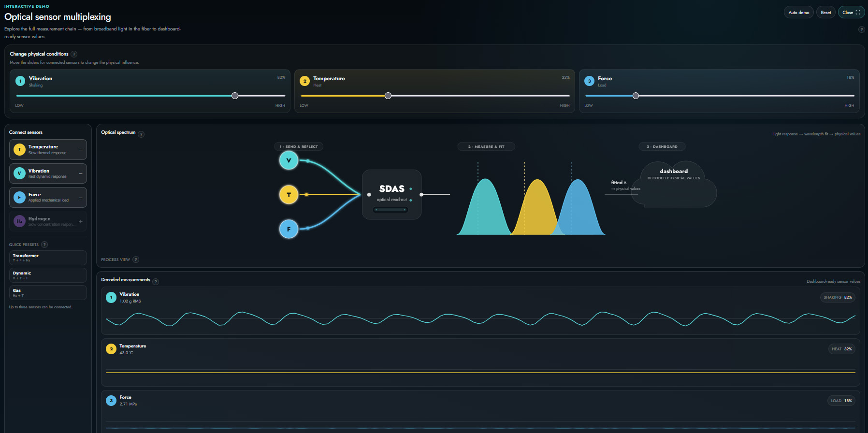Connect the Hydrogen sensor with plus toggle
Viewport: 868px width, 433px height.
pos(80,221)
